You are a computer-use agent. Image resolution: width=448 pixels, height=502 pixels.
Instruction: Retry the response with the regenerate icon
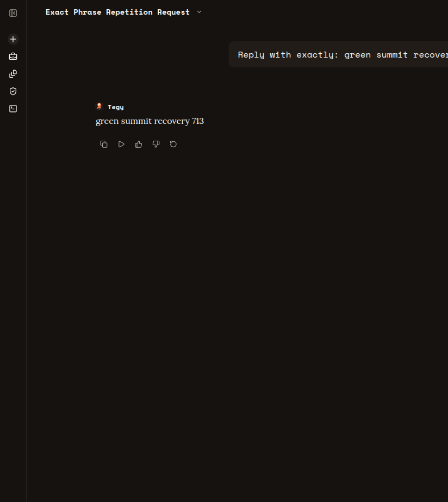(173, 145)
